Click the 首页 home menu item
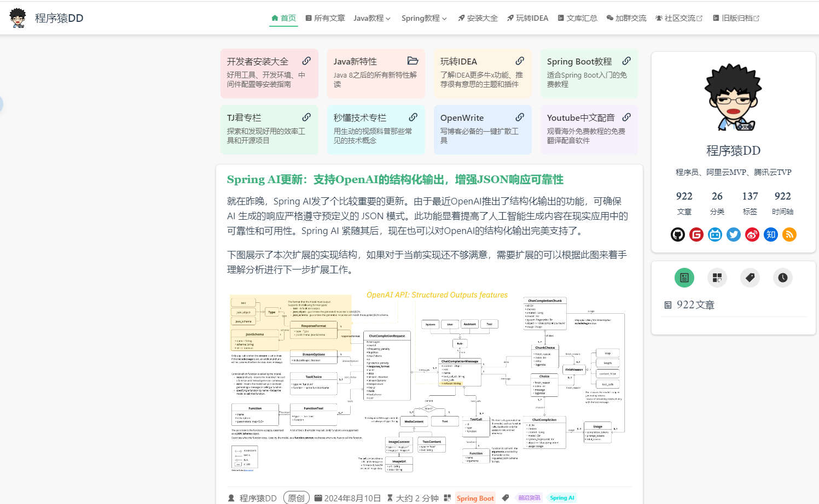This screenshot has height=504, width=819. (283, 17)
